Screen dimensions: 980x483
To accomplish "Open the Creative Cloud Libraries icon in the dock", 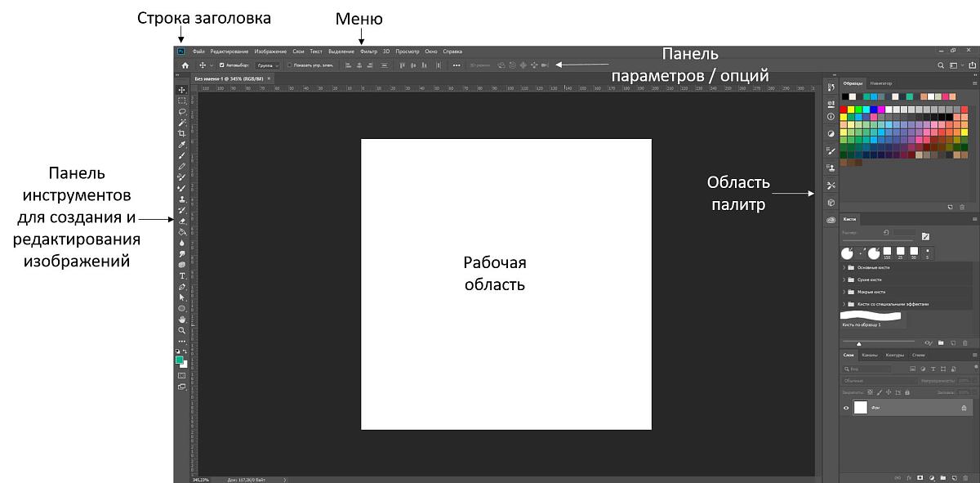I will click(x=831, y=220).
